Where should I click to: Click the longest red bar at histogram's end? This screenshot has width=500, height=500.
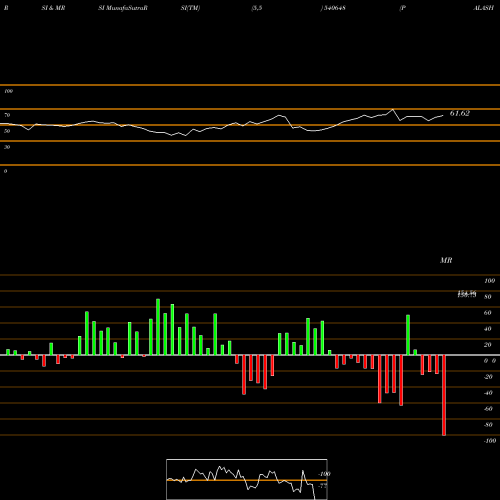point(444,395)
